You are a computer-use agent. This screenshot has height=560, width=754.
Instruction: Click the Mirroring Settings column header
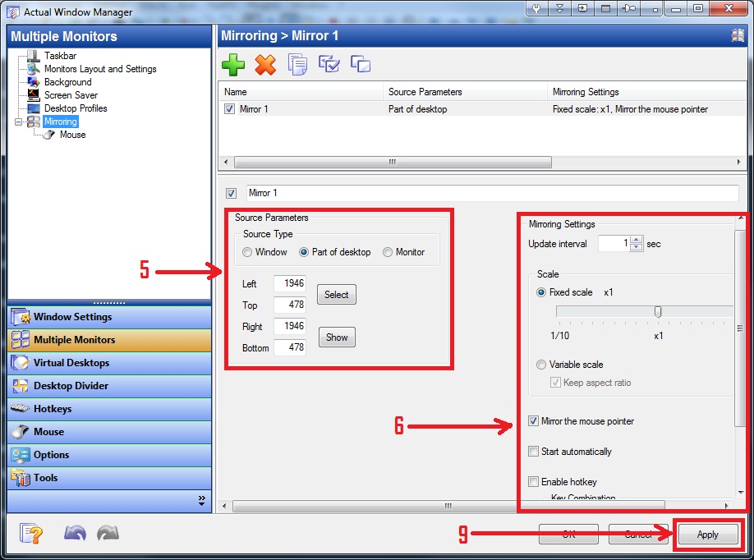coord(646,92)
